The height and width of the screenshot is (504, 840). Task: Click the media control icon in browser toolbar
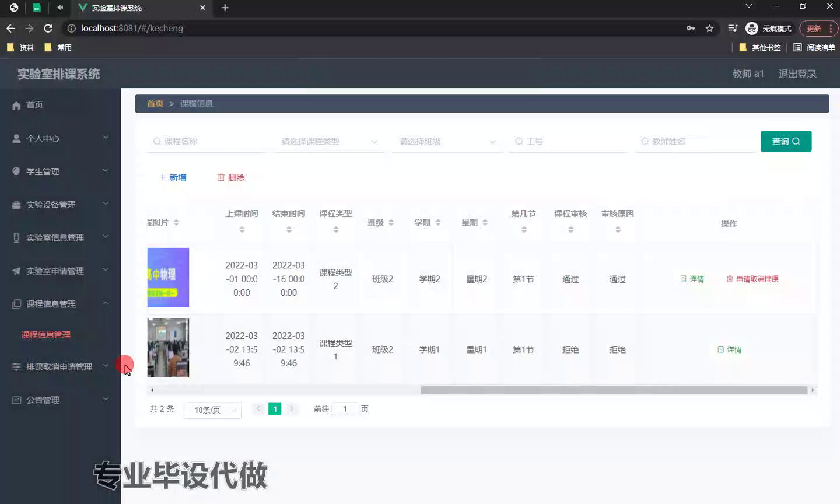tap(733, 28)
